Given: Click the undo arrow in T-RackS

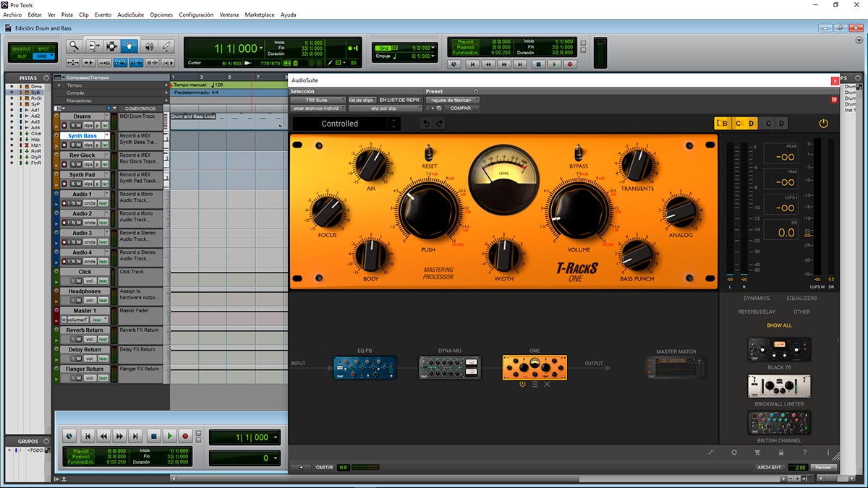Looking at the screenshot, I should coord(426,124).
